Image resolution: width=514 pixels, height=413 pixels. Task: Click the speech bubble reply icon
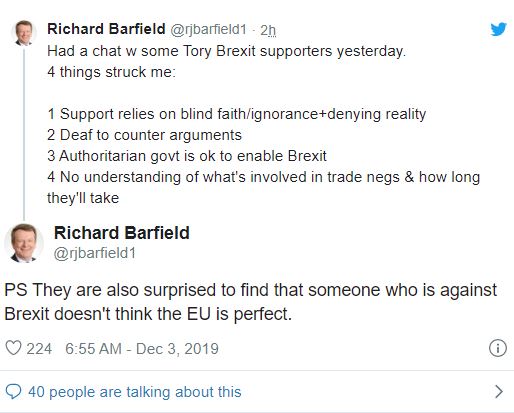point(14,392)
